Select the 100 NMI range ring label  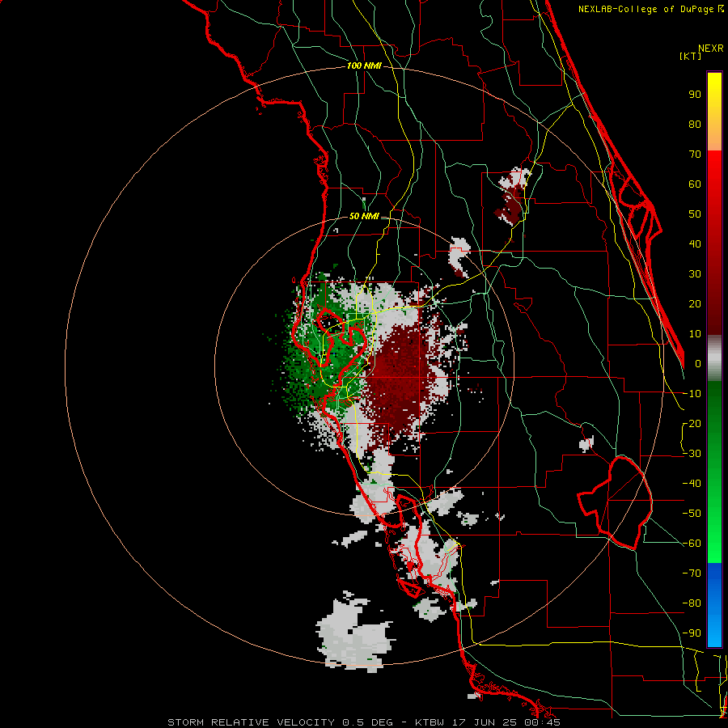(x=363, y=66)
